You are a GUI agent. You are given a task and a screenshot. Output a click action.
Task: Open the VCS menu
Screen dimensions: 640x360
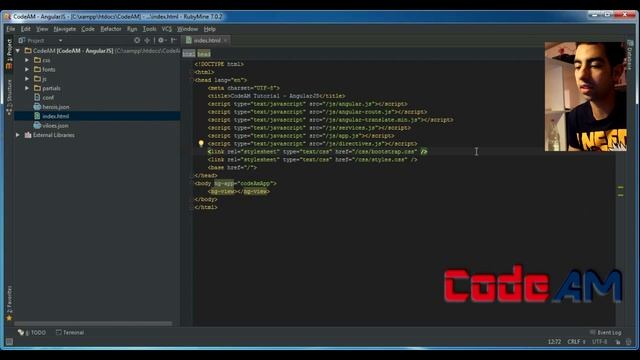click(167, 29)
